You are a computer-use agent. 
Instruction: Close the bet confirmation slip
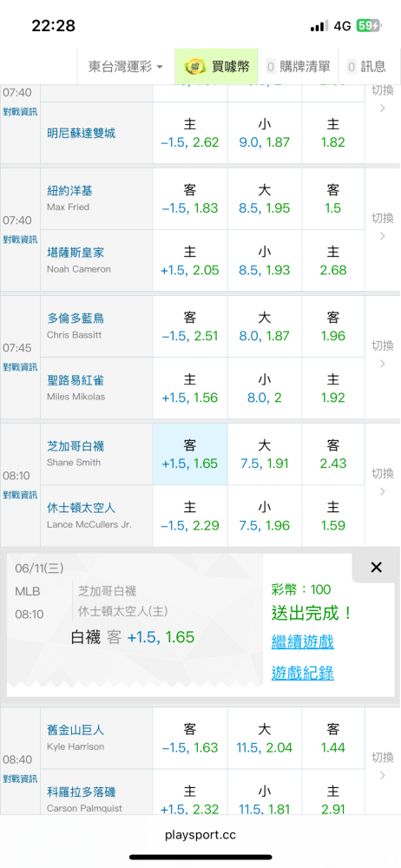click(377, 567)
